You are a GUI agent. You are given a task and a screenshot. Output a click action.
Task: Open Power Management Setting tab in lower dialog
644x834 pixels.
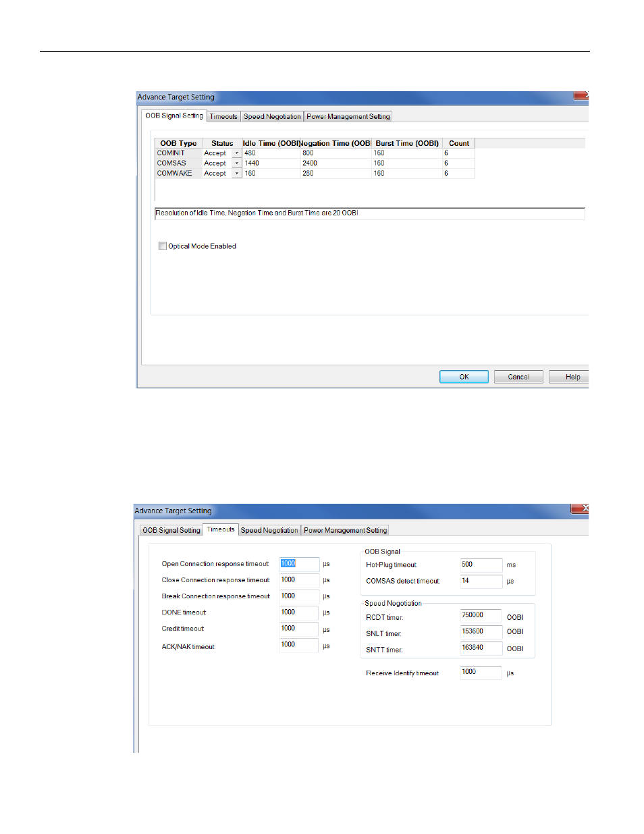point(345,531)
